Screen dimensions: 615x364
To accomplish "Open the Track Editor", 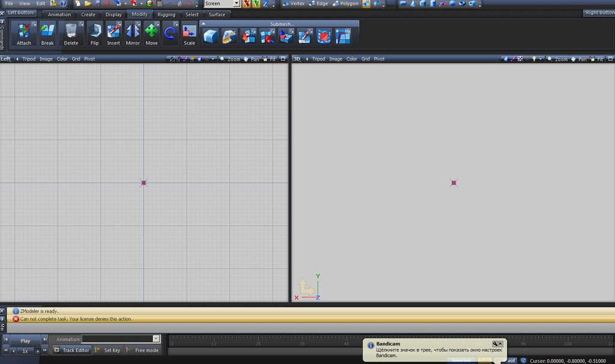I will pyautogui.click(x=71, y=350).
